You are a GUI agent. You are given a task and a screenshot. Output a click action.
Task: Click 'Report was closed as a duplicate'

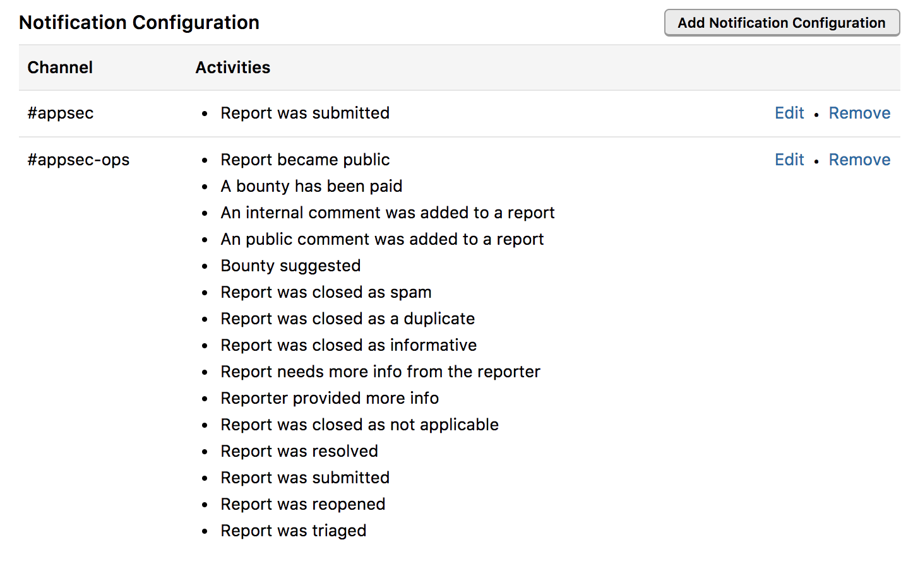click(347, 319)
